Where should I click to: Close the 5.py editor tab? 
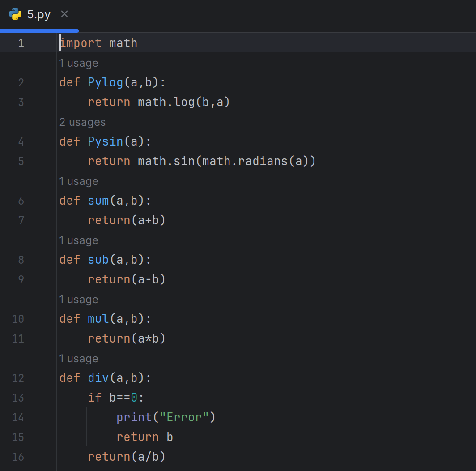[64, 14]
